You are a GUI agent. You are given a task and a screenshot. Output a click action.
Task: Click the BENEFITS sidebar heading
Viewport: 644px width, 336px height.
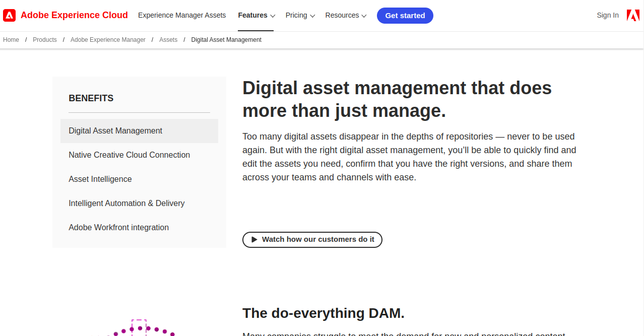(x=91, y=98)
